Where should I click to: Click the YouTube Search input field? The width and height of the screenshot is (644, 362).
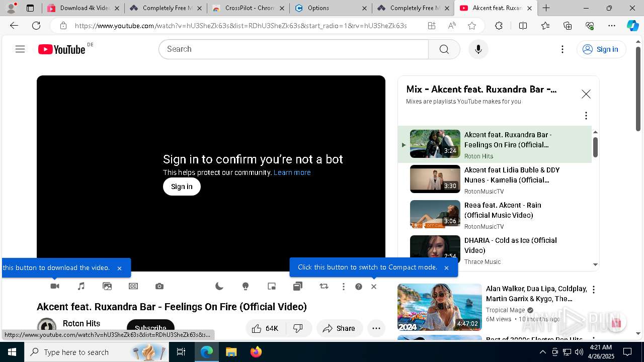point(294,49)
